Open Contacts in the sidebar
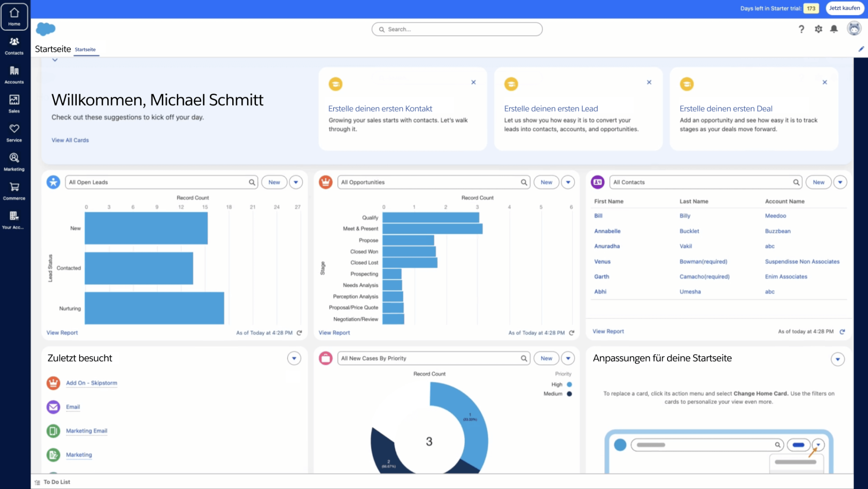 14,45
